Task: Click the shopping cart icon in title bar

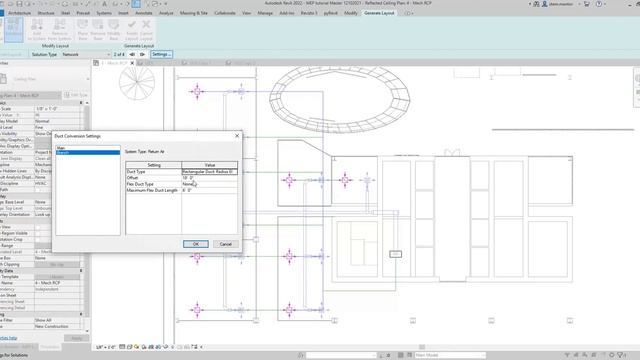Action: (587, 4)
